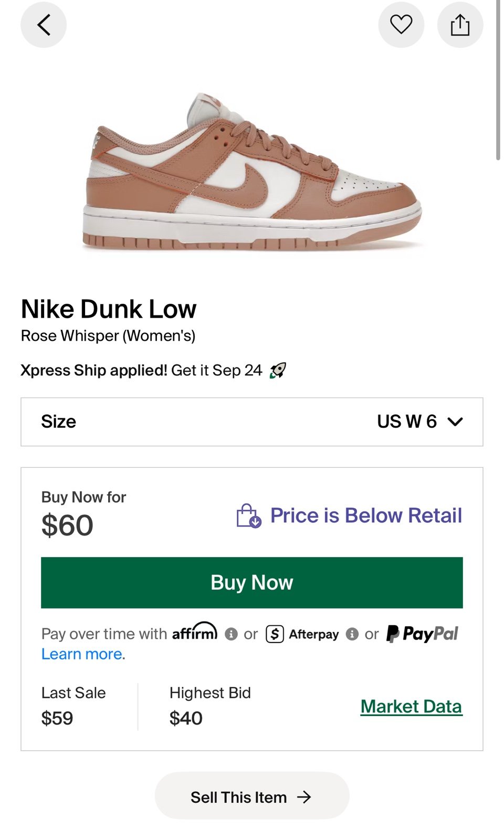Image resolution: width=504 pixels, height=840 pixels.
Task: Open the Learn more link
Action: [x=81, y=654]
